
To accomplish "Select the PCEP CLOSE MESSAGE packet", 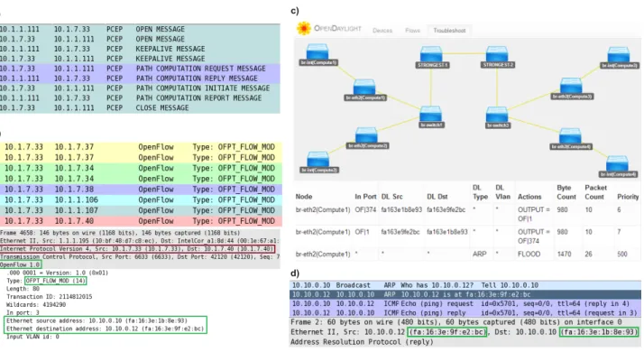I will click(x=140, y=108).
